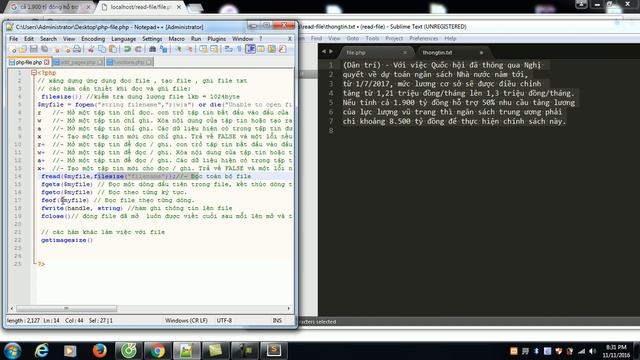Click the Cut scissors icon in Notepad++
Viewport: 640px width, 360px height.
[x=91, y=49]
